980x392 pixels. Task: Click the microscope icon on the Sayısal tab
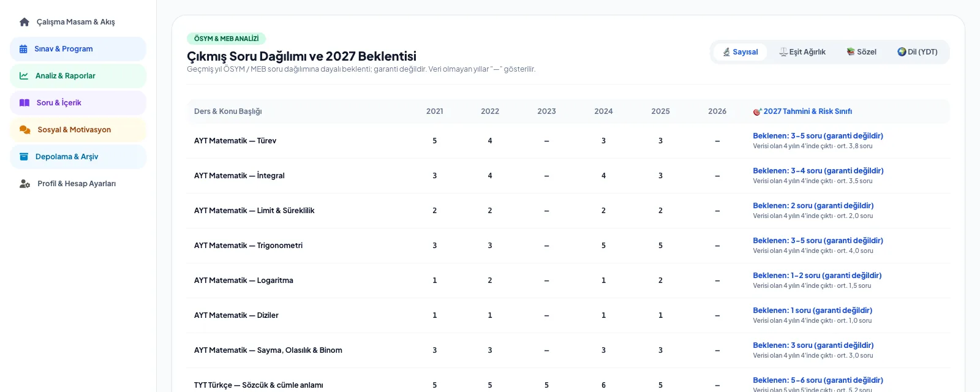tap(726, 52)
